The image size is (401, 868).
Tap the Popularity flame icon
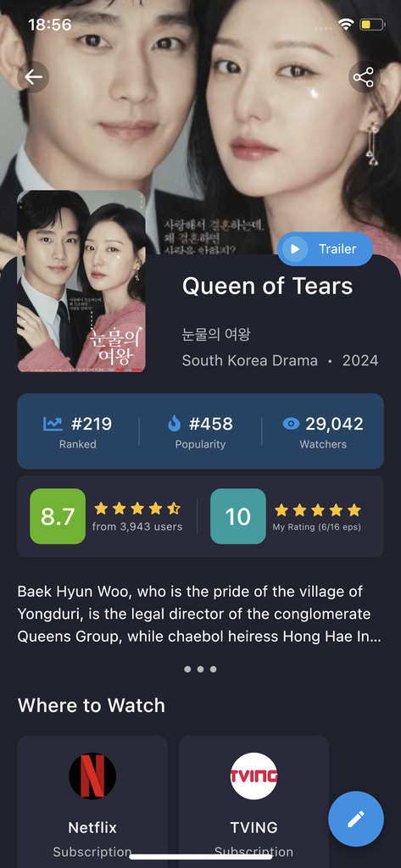[175, 424]
